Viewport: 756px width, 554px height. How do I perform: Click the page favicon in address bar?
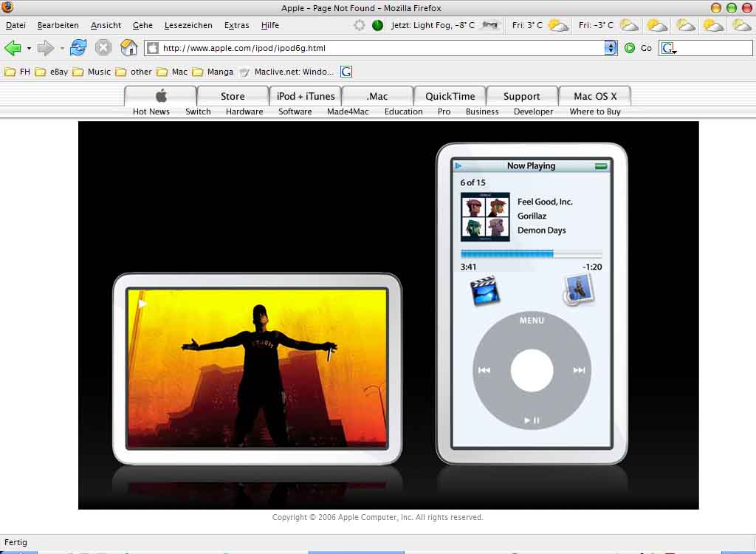coord(153,48)
